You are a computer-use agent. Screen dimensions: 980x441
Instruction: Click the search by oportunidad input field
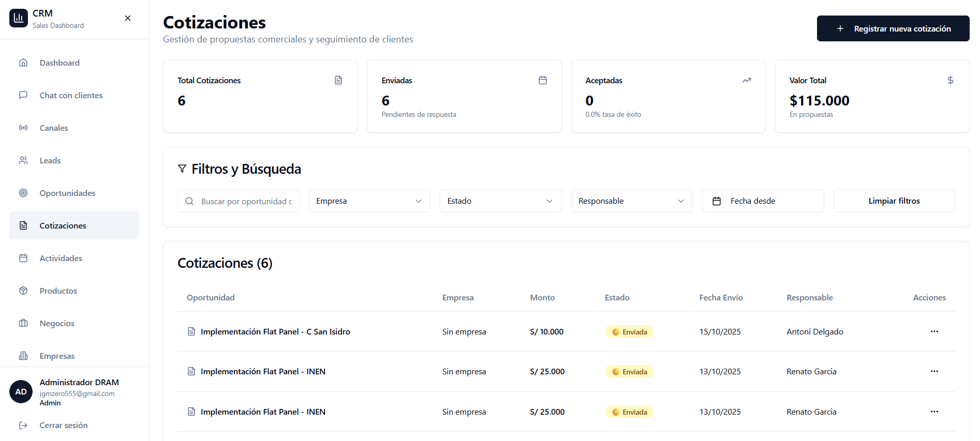coord(246,201)
